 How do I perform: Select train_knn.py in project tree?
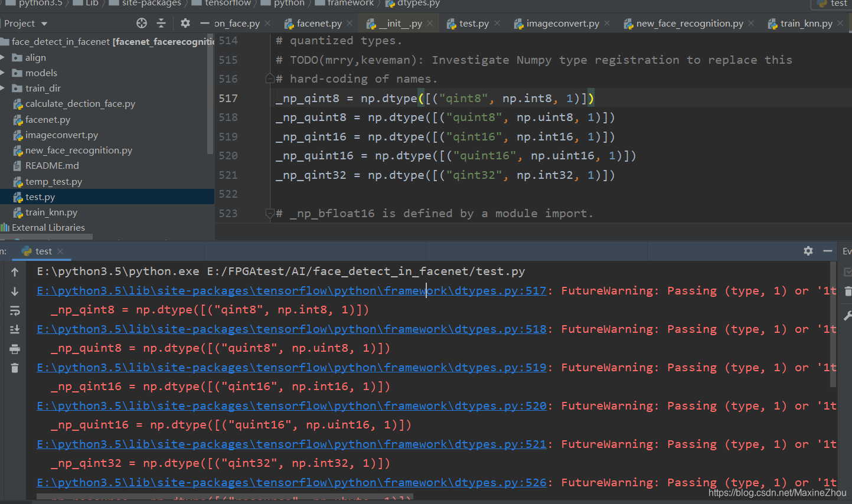51,212
